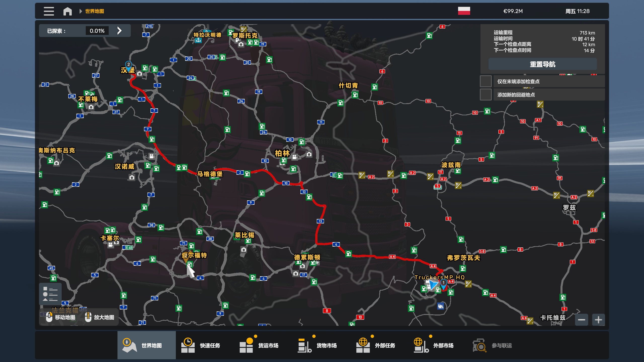Click the mouse icon beside 移动地图
Screen dimensions: 644x362
(49, 317)
